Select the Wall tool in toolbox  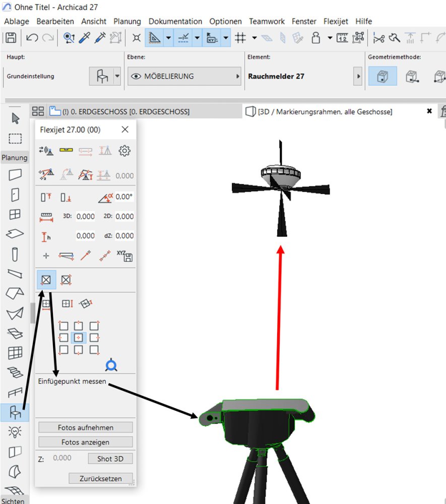pos(15,174)
